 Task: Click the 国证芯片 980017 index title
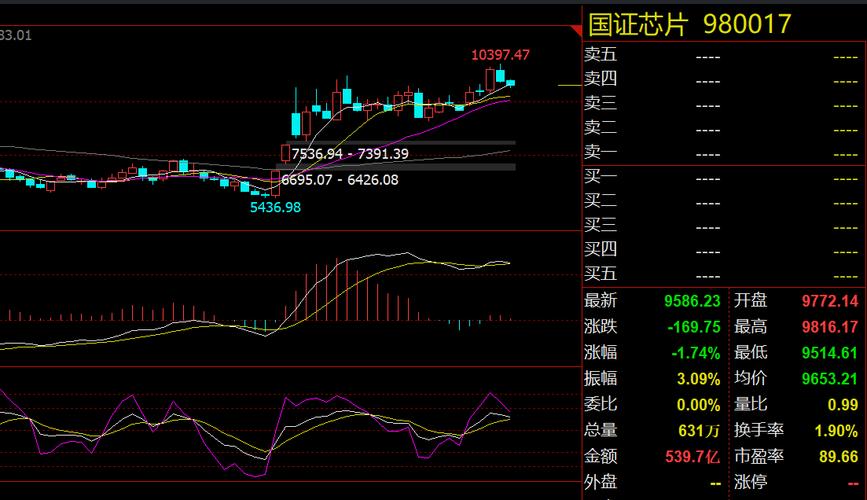click(x=689, y=24)
